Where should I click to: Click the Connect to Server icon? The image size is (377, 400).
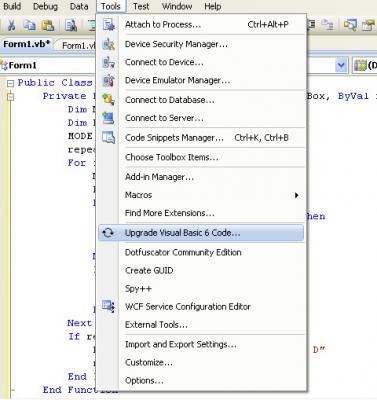[x=109, y=118]
